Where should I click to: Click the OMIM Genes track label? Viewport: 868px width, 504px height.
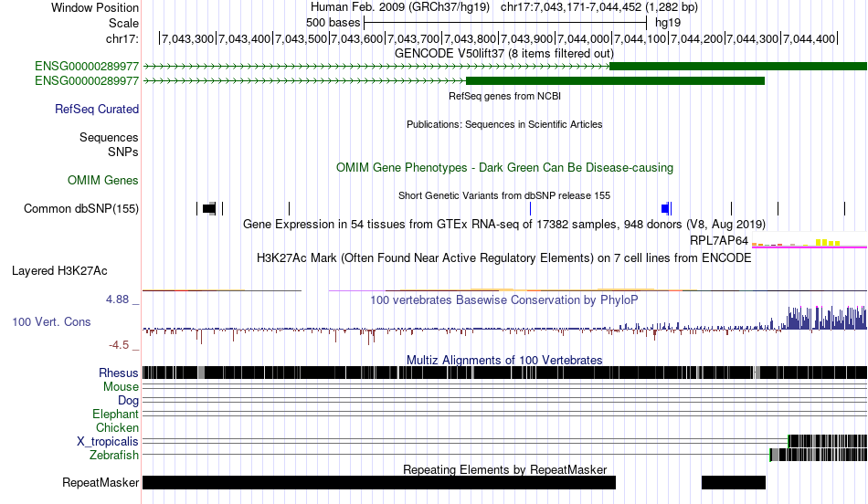coord(103,181)
